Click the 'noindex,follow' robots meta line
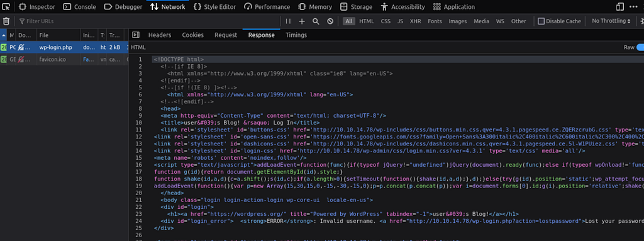Viewport: 644px width, 241px height. pyautogui.click(x=230, y=157)
